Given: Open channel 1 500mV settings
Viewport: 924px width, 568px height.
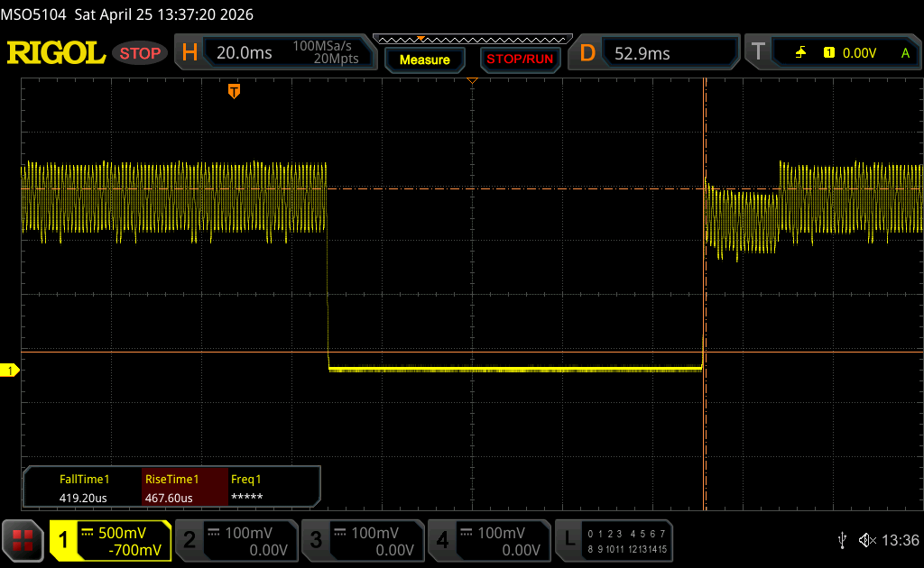Looking at the screenshot, I should 110,540.
